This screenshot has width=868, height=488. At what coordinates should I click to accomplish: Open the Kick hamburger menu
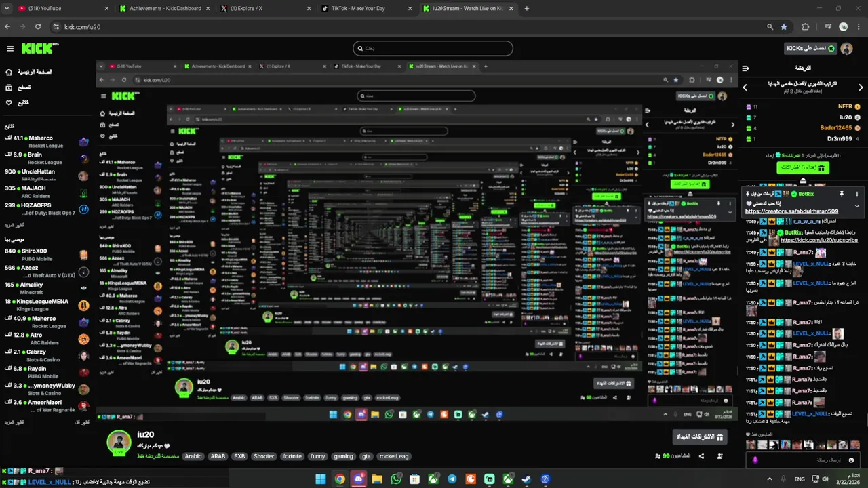[x=10, y=49]
